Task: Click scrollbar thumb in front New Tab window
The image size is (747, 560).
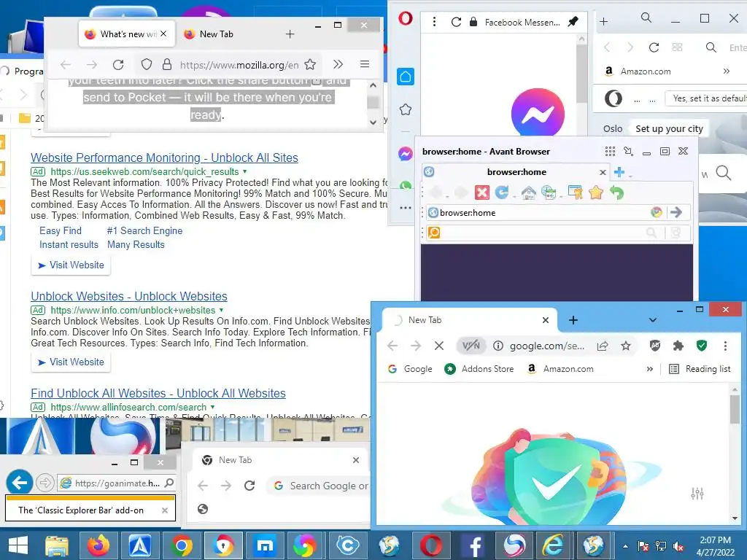Action: [734, 408]
